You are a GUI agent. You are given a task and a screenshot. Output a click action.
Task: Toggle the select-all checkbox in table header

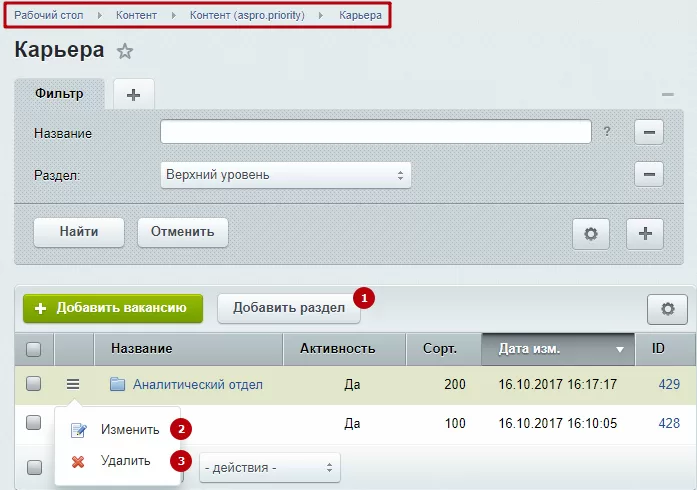33,349
